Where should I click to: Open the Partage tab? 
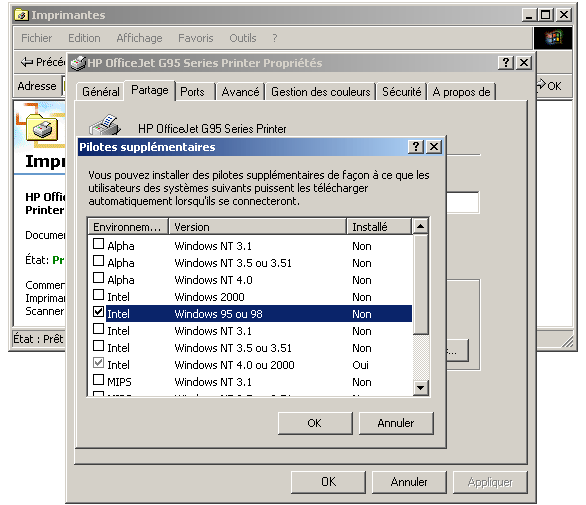tap(149, 90)
